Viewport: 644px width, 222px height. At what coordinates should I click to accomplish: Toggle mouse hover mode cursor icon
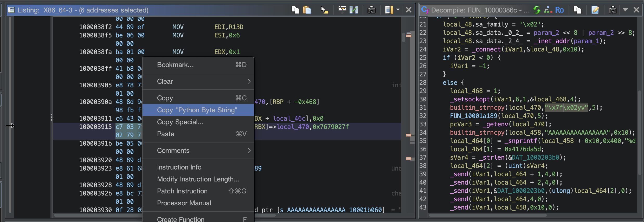(x=324, y=10)
